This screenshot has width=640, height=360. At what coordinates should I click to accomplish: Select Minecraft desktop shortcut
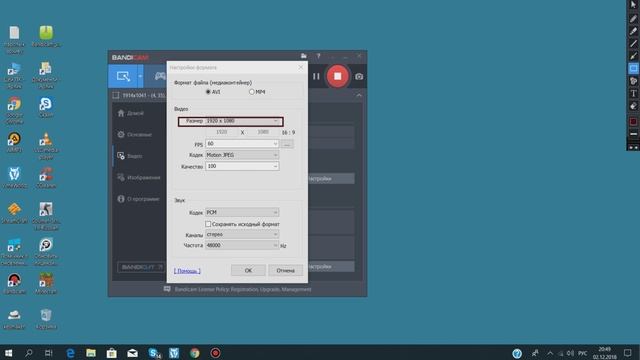click(x=46, y=284)
